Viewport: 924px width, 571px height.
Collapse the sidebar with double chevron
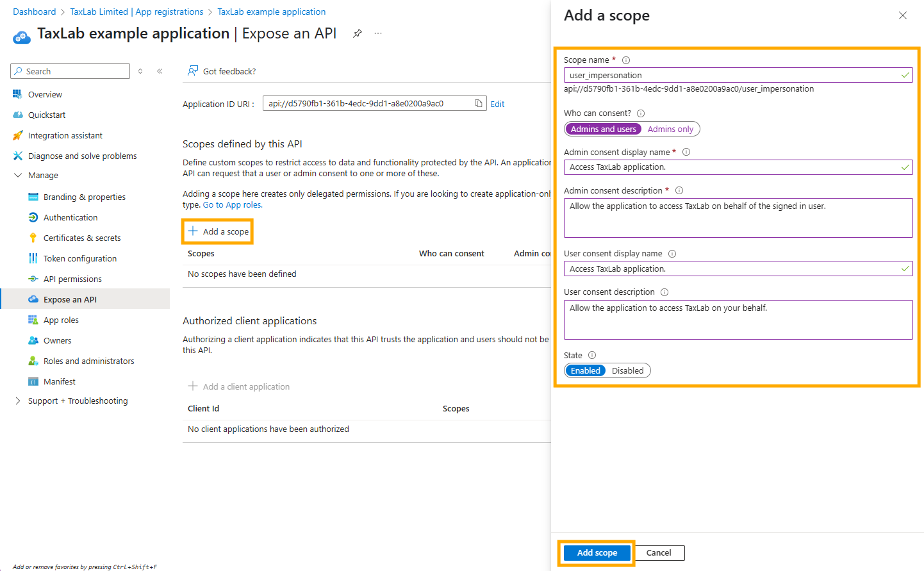160,71
